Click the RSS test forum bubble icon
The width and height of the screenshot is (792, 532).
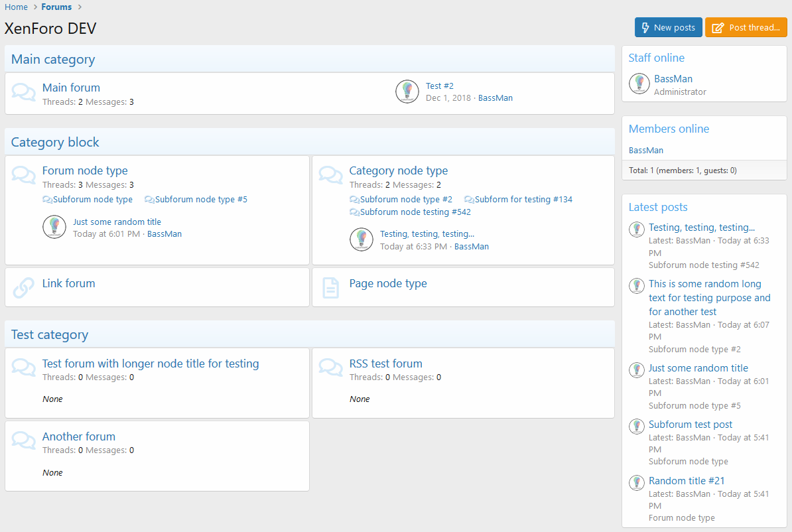pyautogui.click(x=330, y=367)
